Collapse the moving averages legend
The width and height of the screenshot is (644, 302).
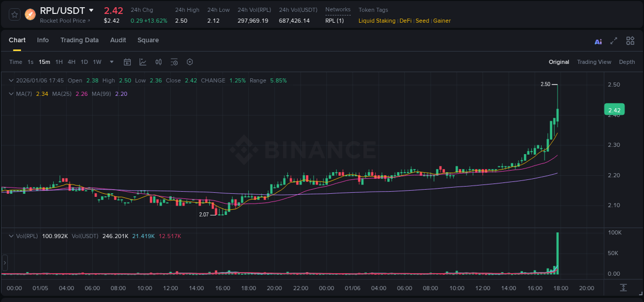(11, 94)
